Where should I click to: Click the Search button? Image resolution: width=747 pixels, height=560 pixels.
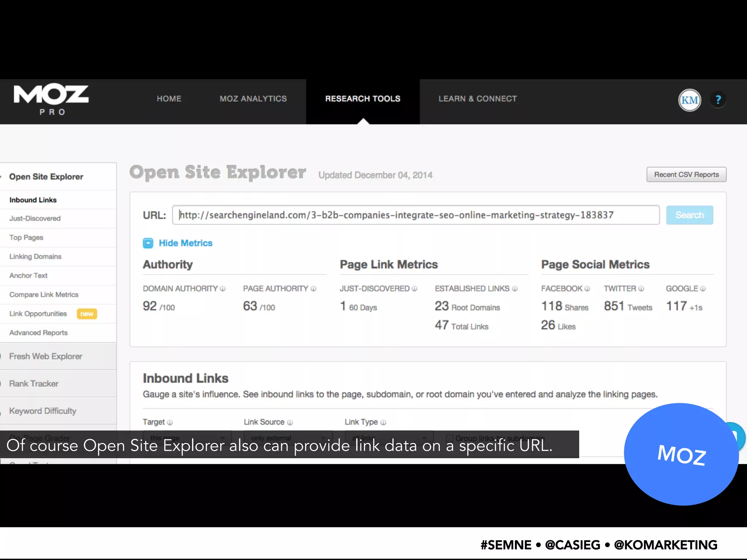click(689, 215)
